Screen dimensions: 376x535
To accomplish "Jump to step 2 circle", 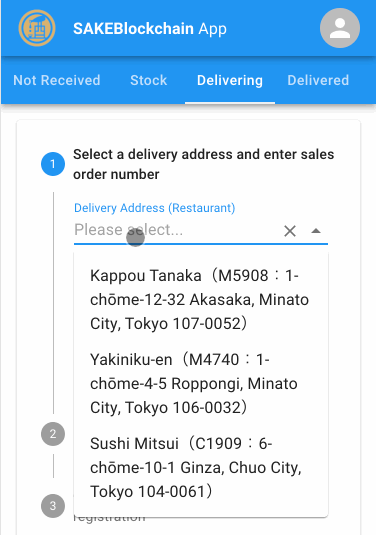I will point(53,434).
